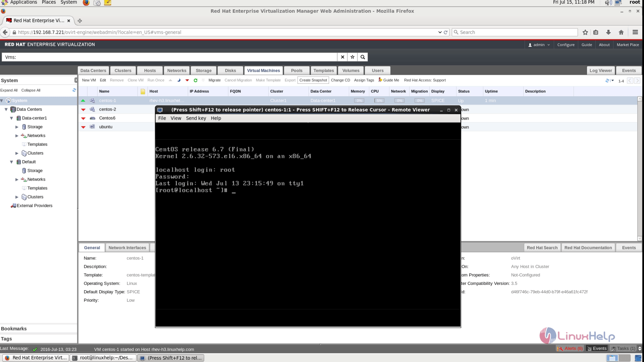This screenshot has height=362, width=644.
Task: Expand Networks under Data-center1
Action: [x=17, y=135]
